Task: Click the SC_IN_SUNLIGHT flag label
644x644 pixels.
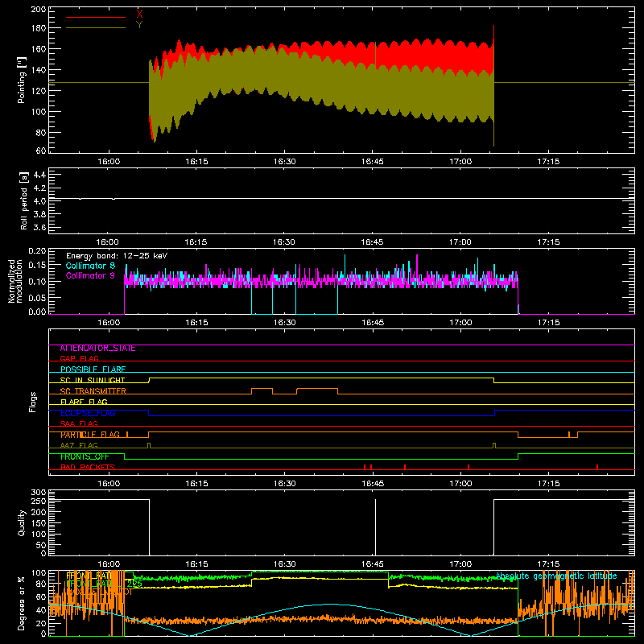Action: [93, 380]
